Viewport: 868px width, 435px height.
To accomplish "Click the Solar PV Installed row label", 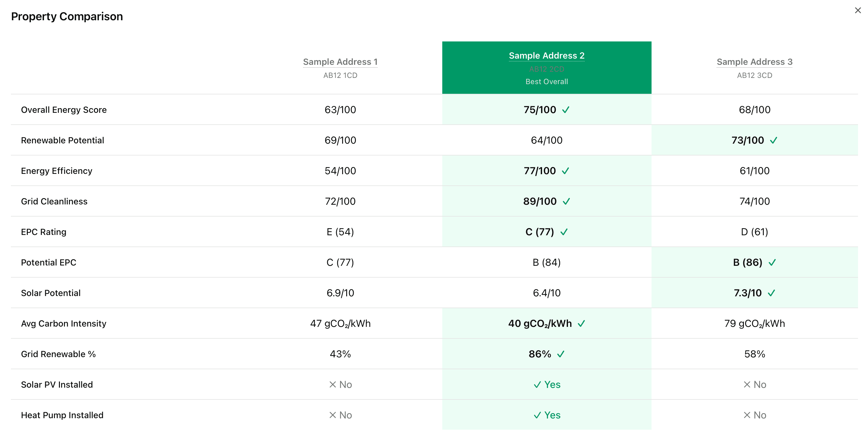I will (x=57, y=385).
